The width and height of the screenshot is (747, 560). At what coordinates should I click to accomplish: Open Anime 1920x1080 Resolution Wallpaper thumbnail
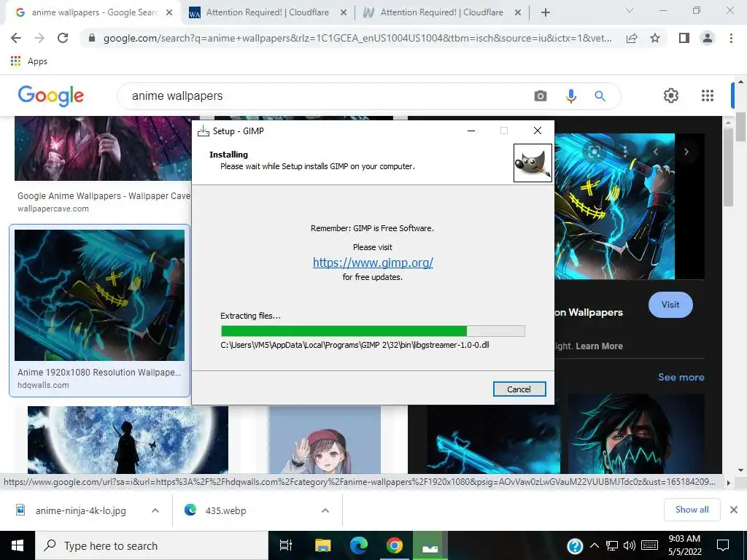pos(99,295)
